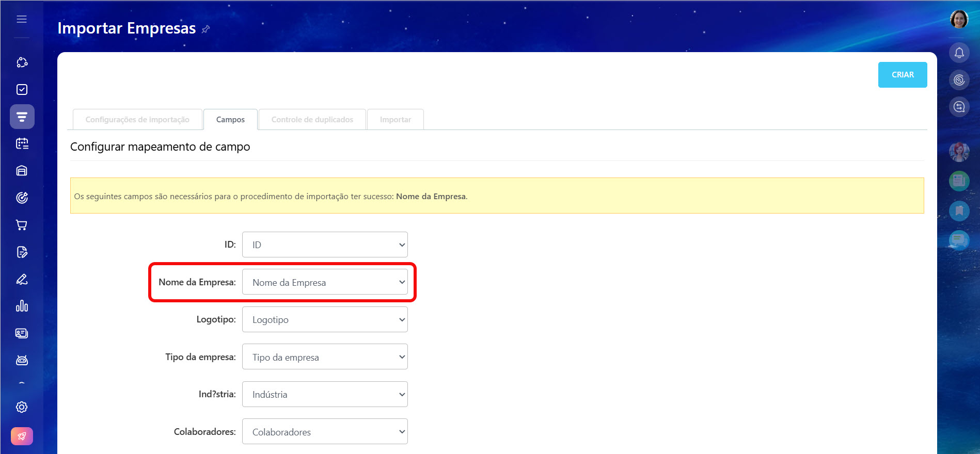Open the Nome da Empresa dropdown
Viewport: 980px width, 454px height.
click(325, 282)
